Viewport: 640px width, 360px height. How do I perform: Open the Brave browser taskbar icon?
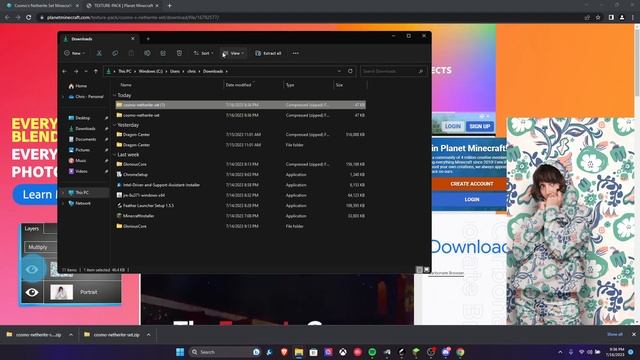[284, 352]
